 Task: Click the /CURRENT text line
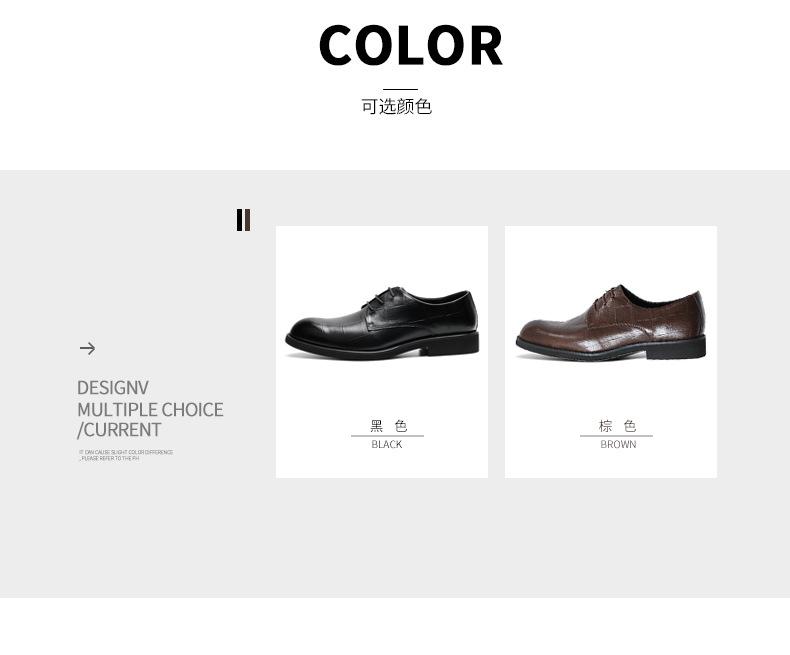point(119,430)
